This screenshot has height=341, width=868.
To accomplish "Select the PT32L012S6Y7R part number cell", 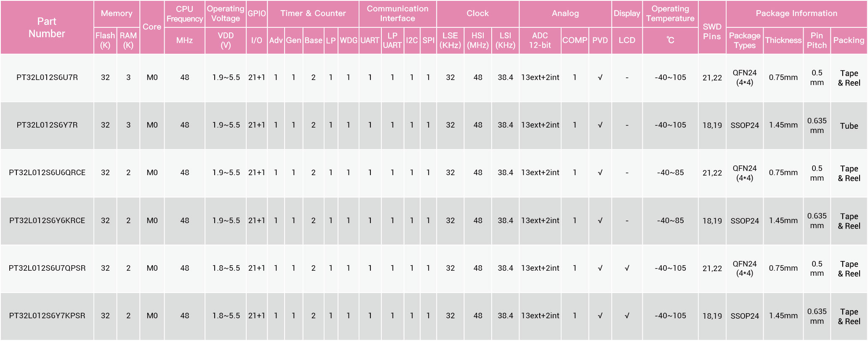I will [x=47, y=125].
